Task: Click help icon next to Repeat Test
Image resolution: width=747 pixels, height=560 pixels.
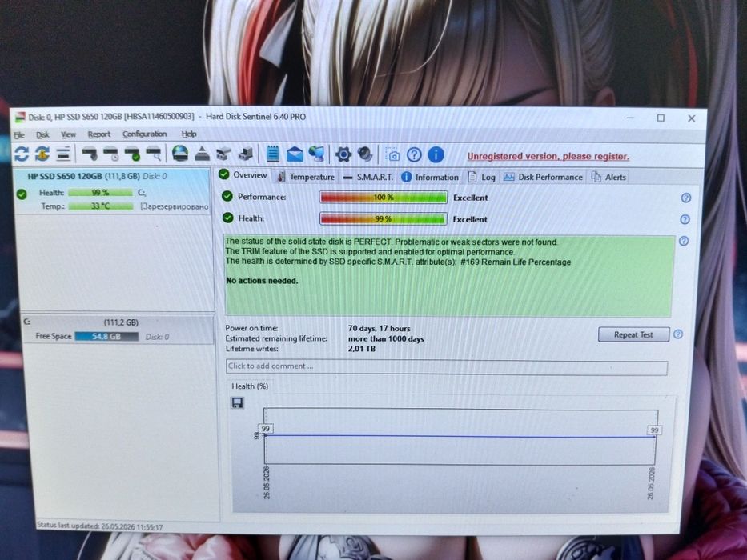Action: [x=678, y=334]
